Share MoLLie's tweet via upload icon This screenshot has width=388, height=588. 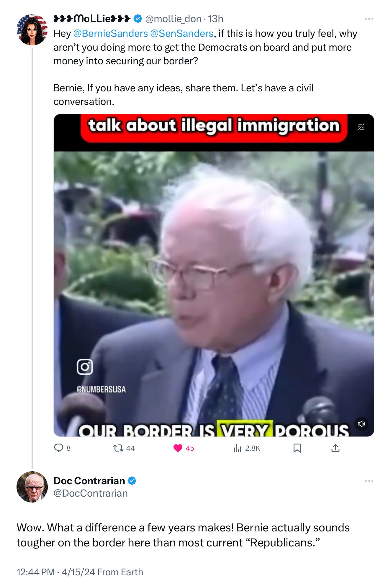pos(335,448)
